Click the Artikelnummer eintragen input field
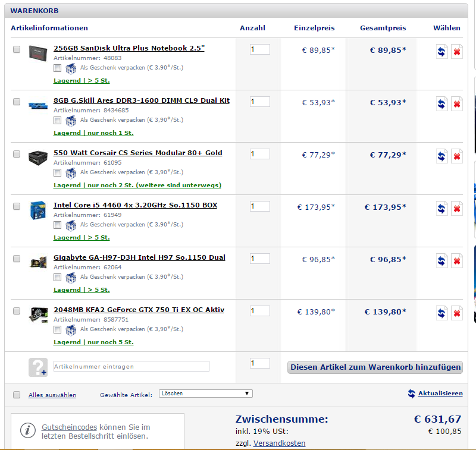The height and width of the screenshot is (450, 476). point(131,366)
